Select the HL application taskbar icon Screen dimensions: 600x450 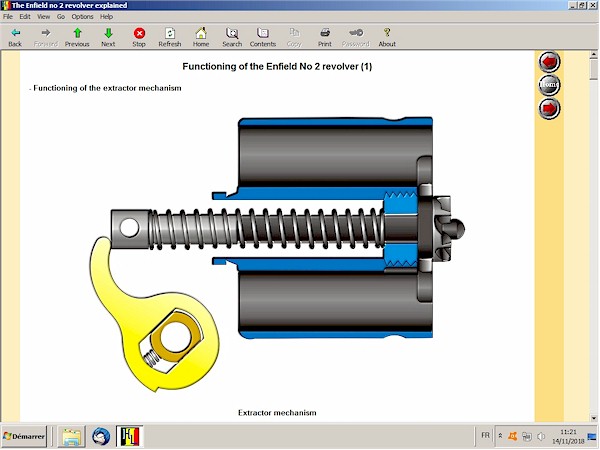pos(130,436)
